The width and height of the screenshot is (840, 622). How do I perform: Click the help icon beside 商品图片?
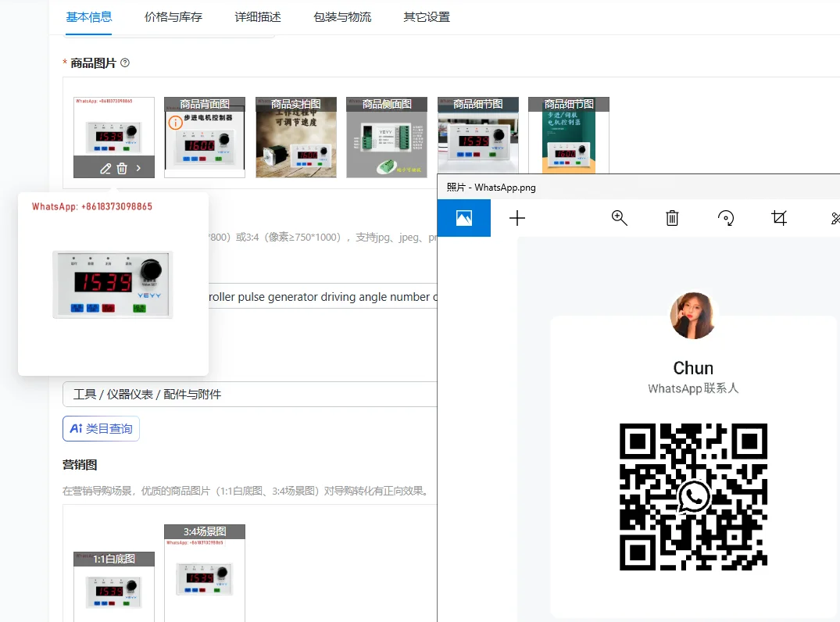pyautogui.click(x=125, y=63)
